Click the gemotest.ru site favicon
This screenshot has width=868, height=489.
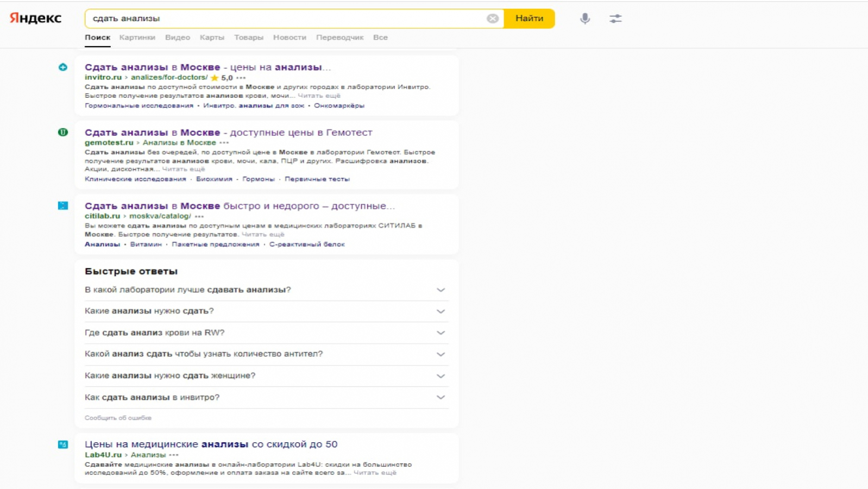(x=63, y=132)
